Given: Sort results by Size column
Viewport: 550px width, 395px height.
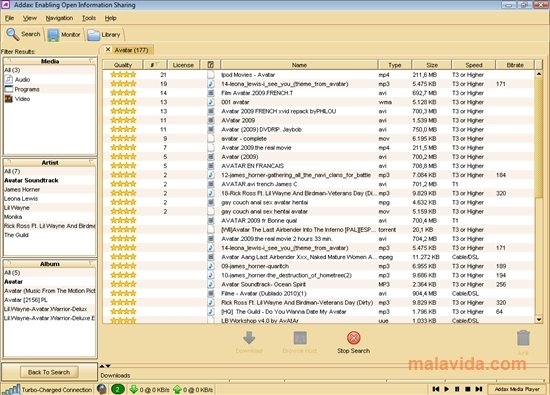Looking at the screenshot, I should click(x=432, y=65).
